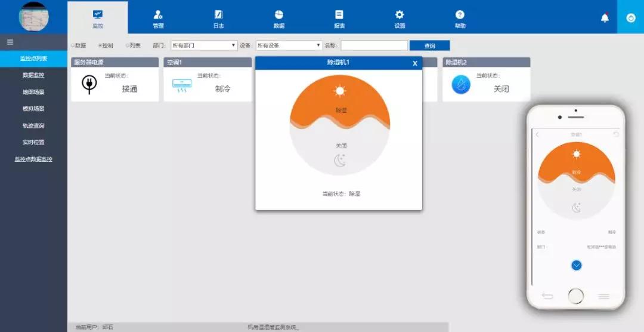
Task: Click the 名称 text input field
Action: click(374, 45)
